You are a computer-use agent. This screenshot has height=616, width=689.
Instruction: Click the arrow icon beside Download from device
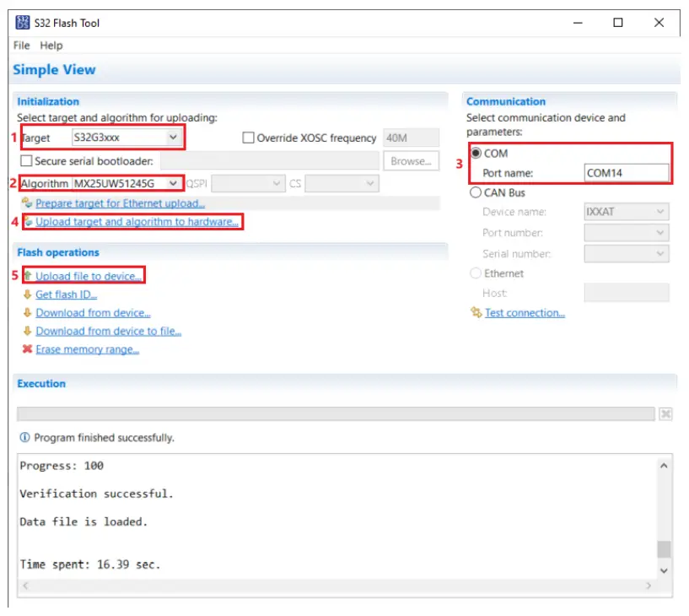tap(27, 312)
